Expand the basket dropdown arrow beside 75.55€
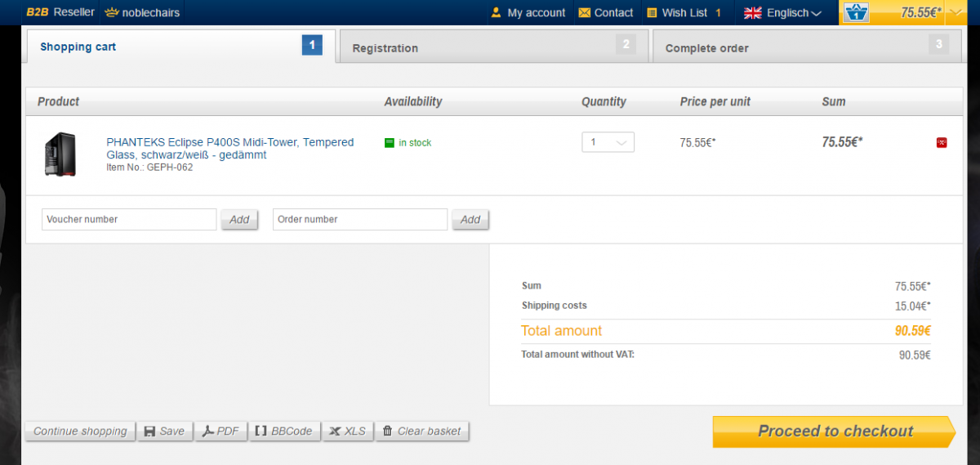Viewport: 980px width, 465px height. coord(956,12)
